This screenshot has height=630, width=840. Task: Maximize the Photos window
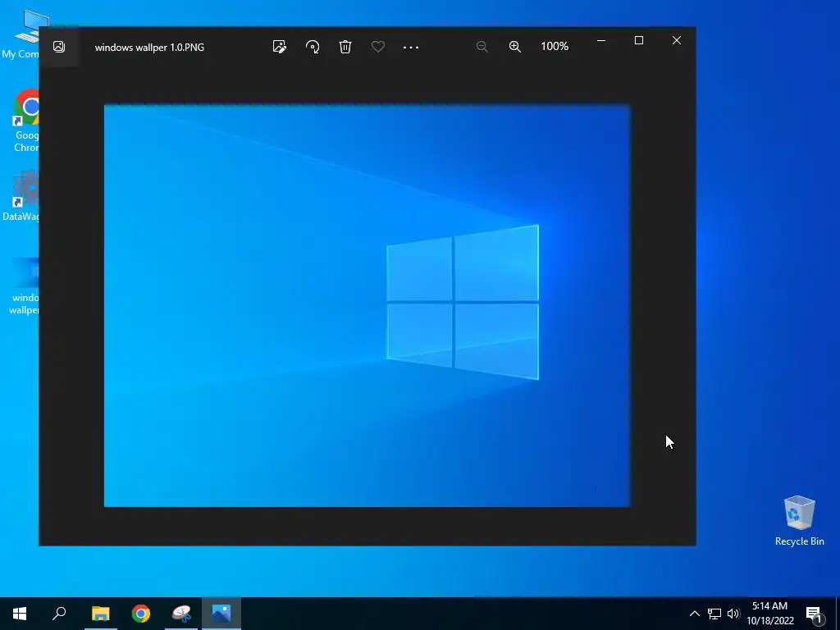(638, 40)
